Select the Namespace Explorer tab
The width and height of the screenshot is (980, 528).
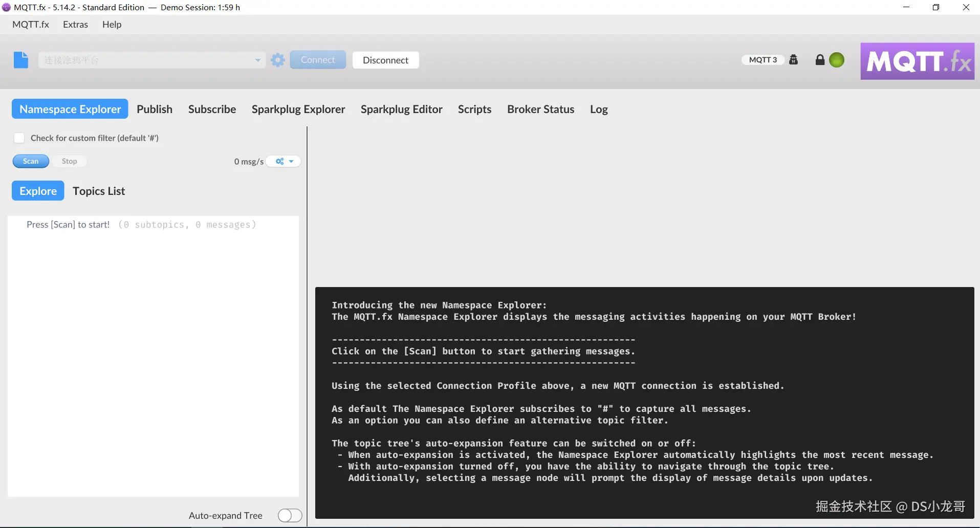point(70,109)
